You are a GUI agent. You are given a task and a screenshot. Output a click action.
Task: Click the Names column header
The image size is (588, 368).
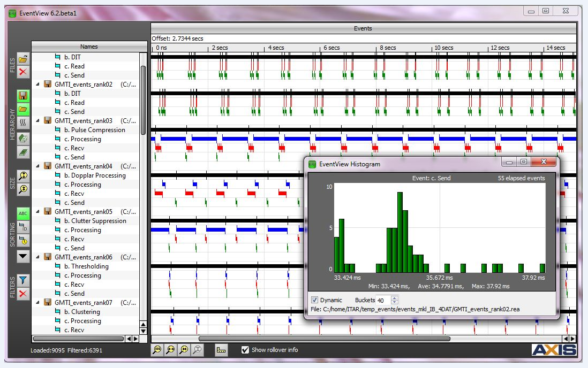pyautogui.click(x=89, y=47)
